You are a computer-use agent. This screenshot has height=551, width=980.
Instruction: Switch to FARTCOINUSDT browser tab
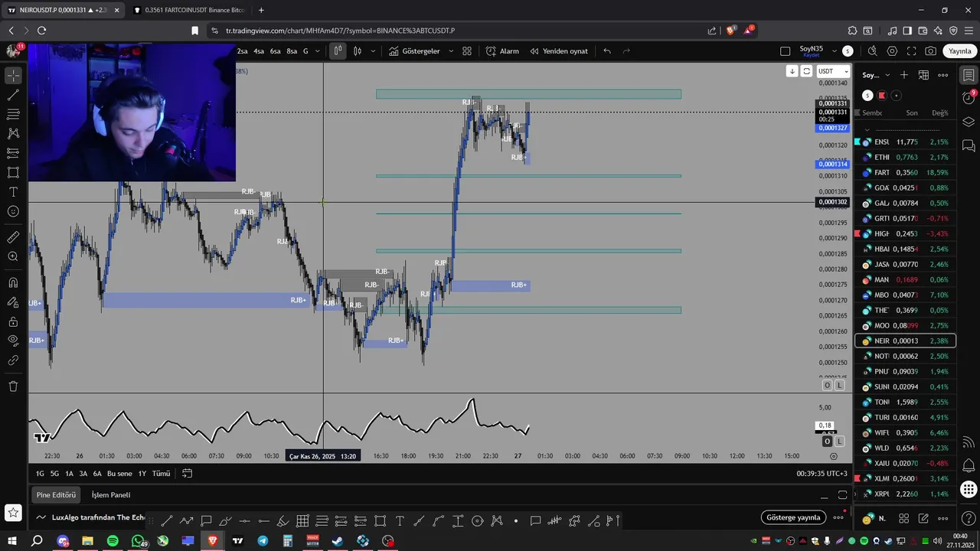(188, 10)
